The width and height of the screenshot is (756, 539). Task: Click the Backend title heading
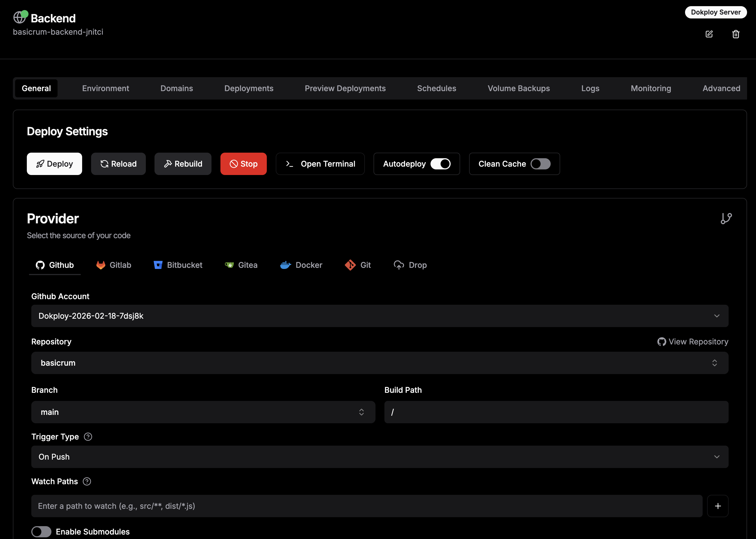(53, 18)
